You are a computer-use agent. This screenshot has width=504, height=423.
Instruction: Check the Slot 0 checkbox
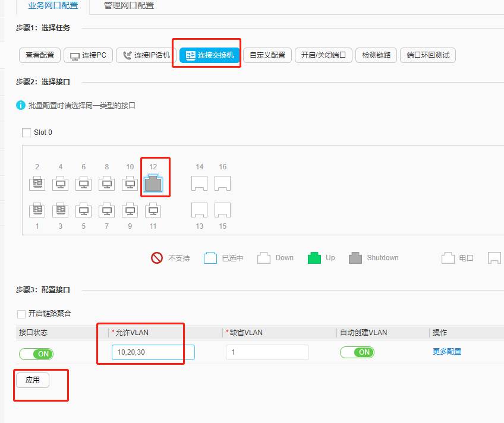pos(26,132)
